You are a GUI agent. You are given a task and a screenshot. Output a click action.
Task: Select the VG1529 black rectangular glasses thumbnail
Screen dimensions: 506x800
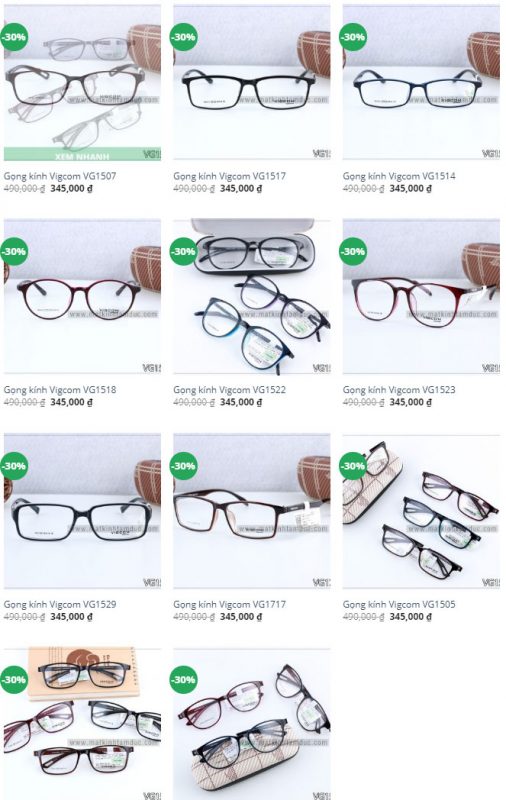pyautogui.click(x=82, y=511)
